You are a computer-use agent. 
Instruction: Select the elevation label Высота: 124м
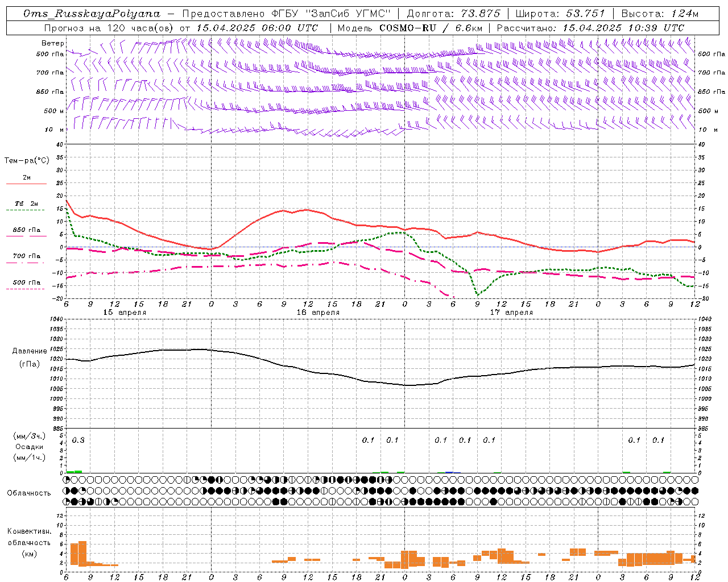[660, 14]
